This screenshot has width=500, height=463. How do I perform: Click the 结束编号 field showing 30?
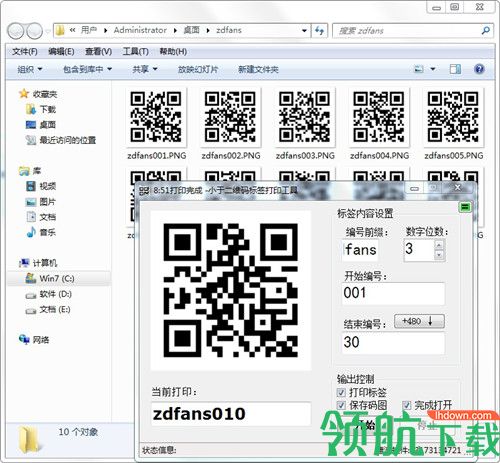tap(393, 343)
